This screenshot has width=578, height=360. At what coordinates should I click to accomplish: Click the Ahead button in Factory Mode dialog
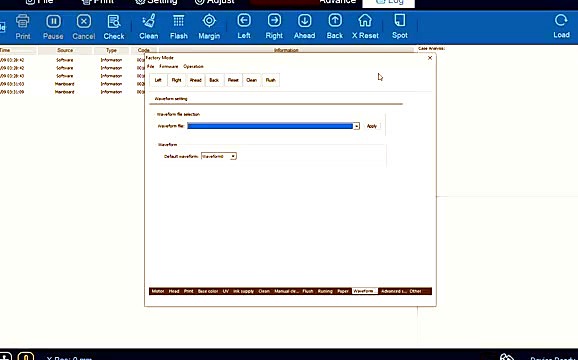point(195,80)
